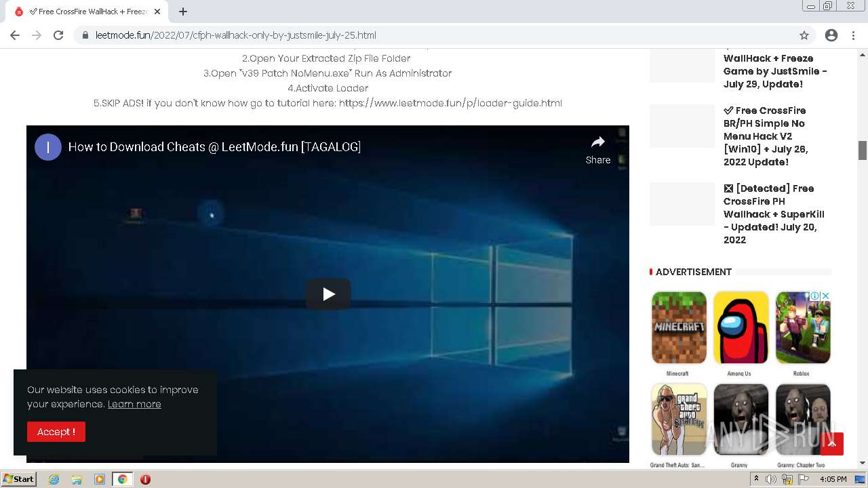
Task: Open the red Opera taskbar icon
Action: pos(145,479)
